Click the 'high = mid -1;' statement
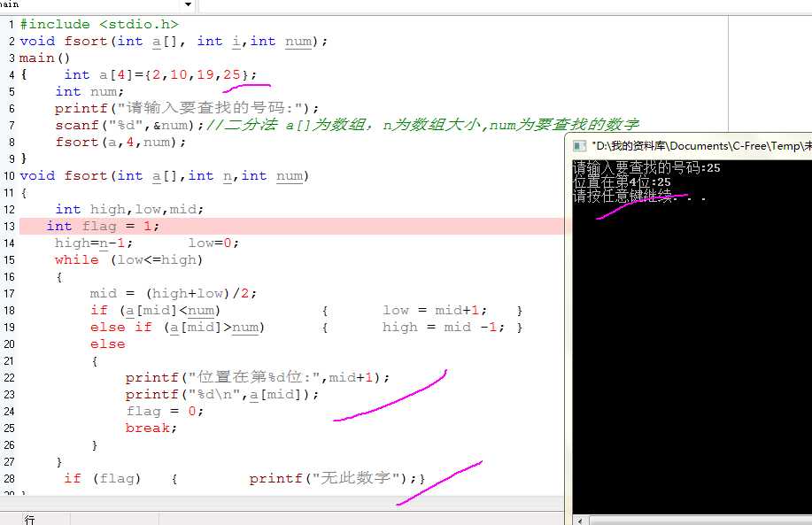 click(x=444, y=328)
